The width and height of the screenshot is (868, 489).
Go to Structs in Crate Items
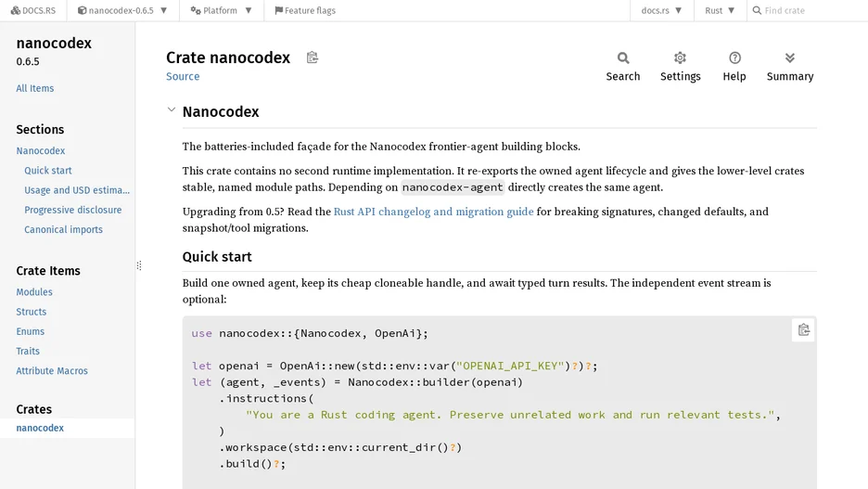coord(31,312)
